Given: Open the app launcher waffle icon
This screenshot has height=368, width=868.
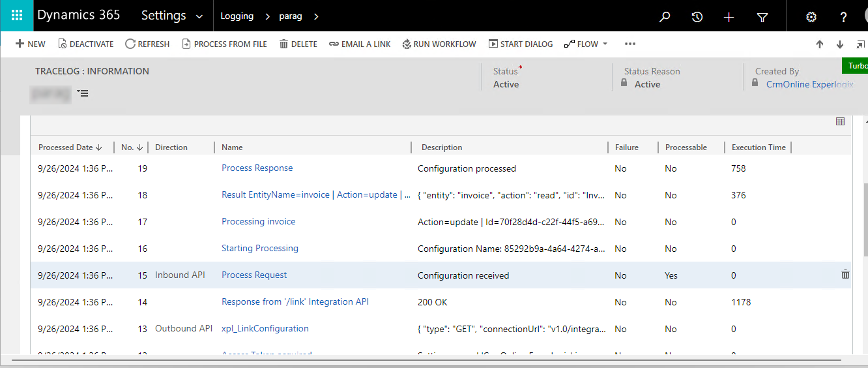Looking at the screenshot, I should click(x=17, y=16).
